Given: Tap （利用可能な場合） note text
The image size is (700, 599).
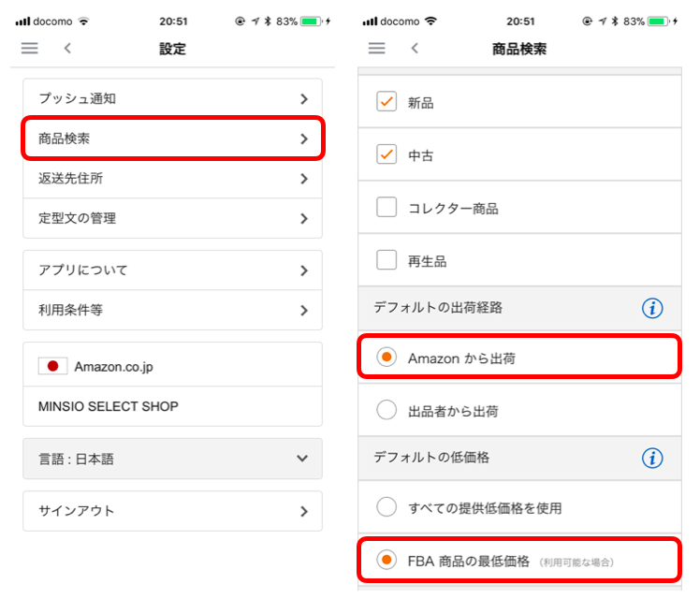Looking at the screenshot, I should (576, 562).
